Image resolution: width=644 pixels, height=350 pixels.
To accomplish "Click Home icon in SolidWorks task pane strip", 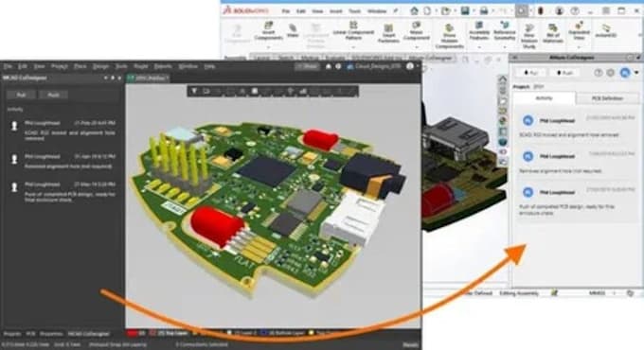I will [x=503, y=79].
